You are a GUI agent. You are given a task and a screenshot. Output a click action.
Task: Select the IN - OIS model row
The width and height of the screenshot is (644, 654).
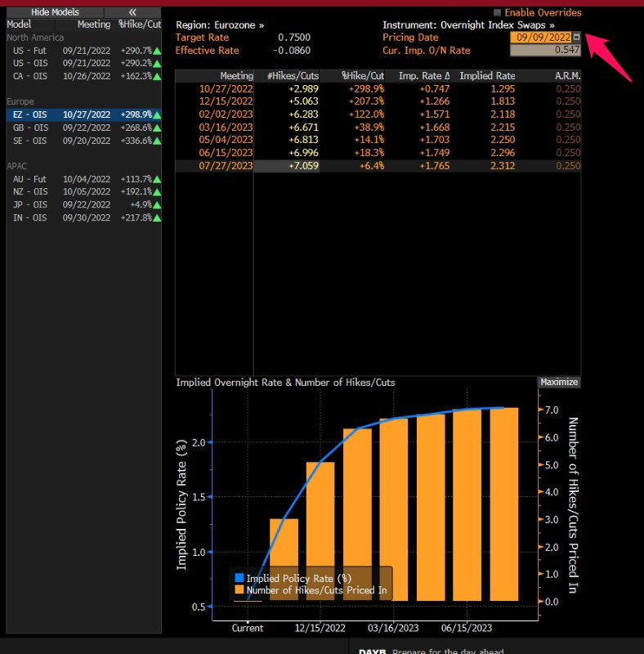(x=83, y=217)
